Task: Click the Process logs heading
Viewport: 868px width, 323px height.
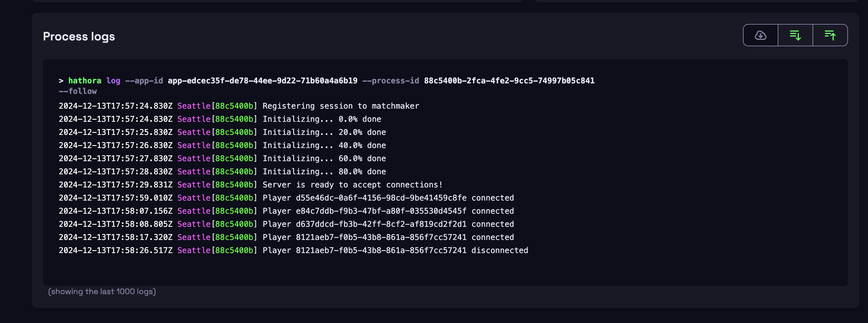Action: click(79, 36)
